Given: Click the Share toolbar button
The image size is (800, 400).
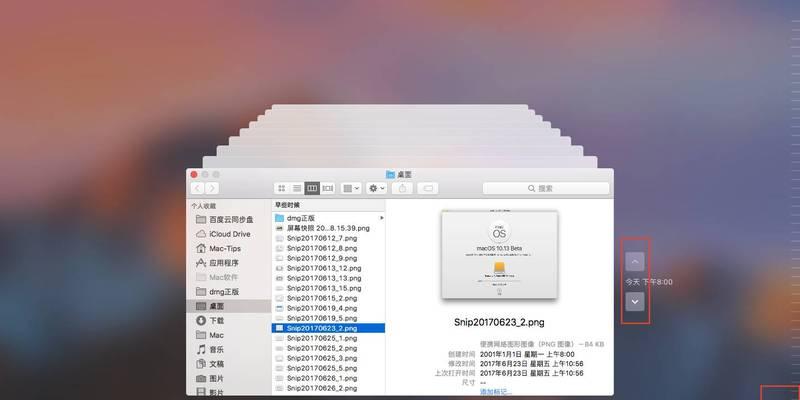Looking at the screenshot, I should coord(403,188).
